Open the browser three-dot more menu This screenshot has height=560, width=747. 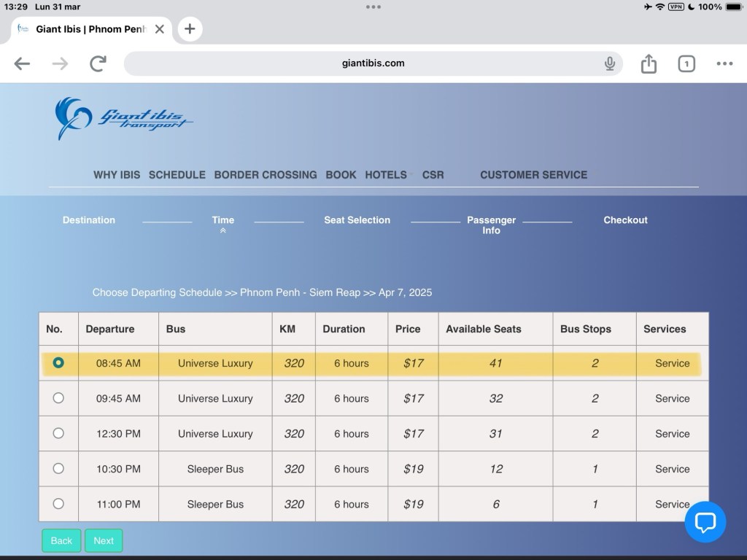coord(724,63)
